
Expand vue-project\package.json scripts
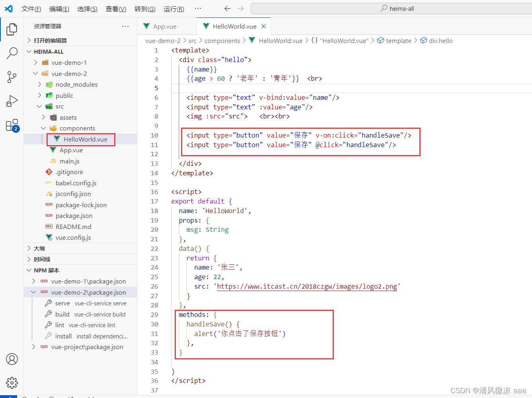point(80,347)
